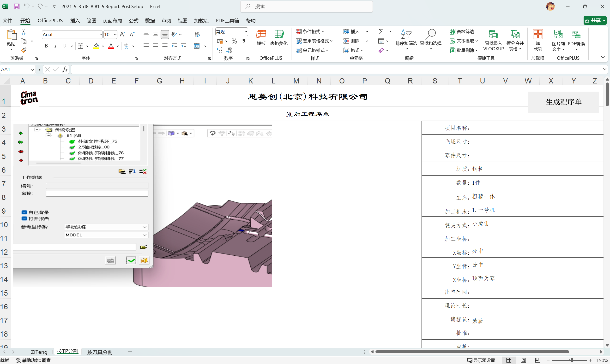Click the 共享 share button

click(x=594, y=20)
